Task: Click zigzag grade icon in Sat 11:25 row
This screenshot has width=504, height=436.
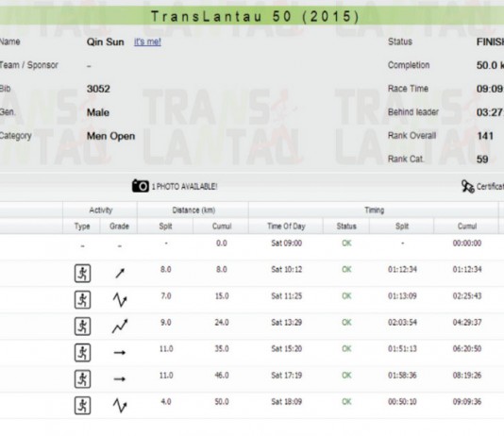Action: [120, 300]
